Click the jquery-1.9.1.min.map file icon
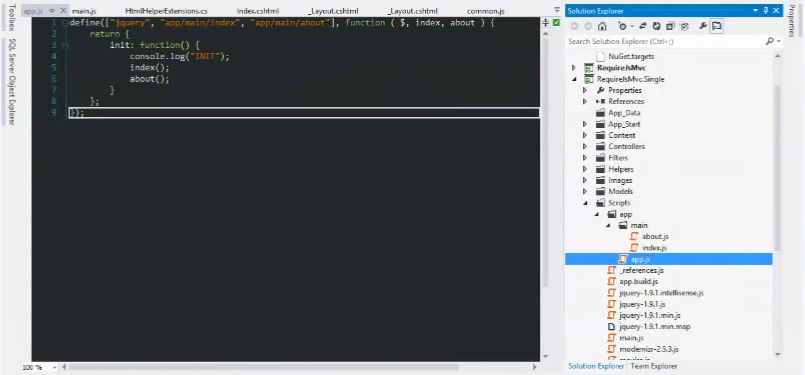This screenshot has height=375, width=805. (x=611, y=327)
